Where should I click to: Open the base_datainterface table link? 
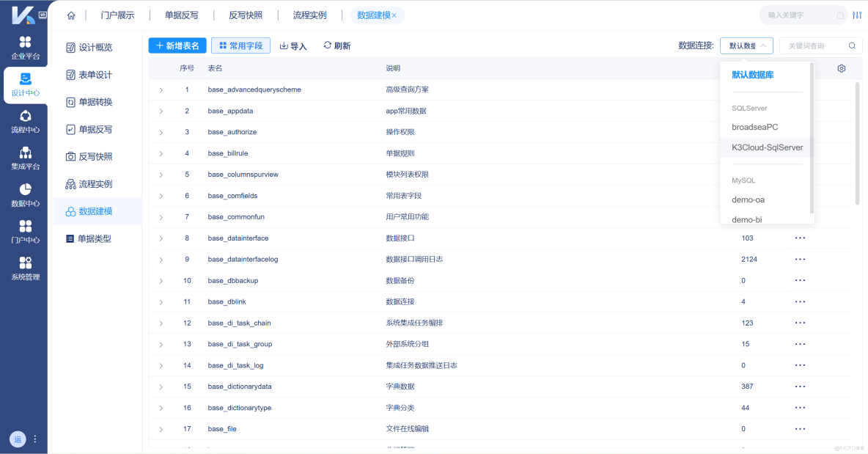point(237,238)
